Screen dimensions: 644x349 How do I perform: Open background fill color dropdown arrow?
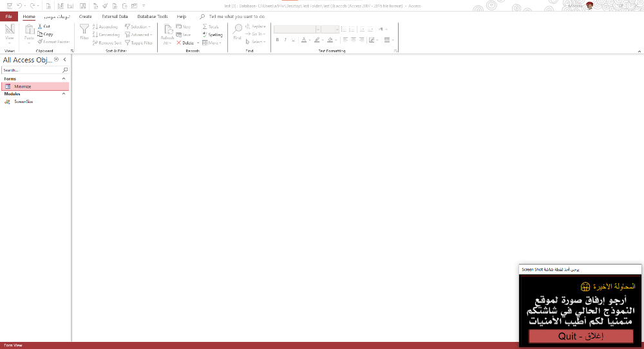336,40
